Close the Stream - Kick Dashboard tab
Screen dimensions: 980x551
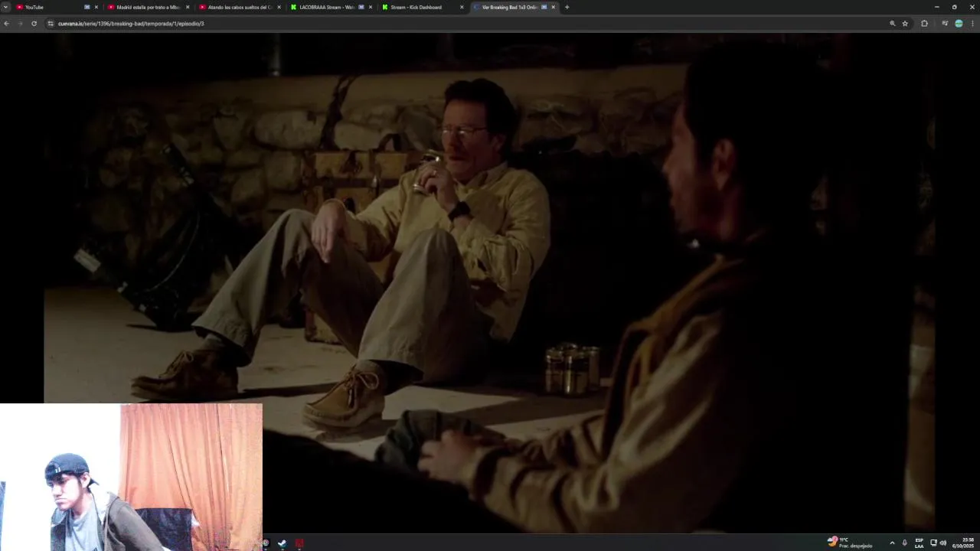[x=462, y=7]
